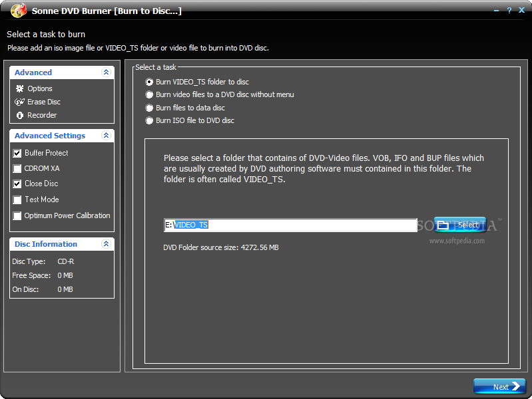Click the Sonne DVD Burner flame logo
Viewport: 532px width, 399px height.
coord(19,10)
